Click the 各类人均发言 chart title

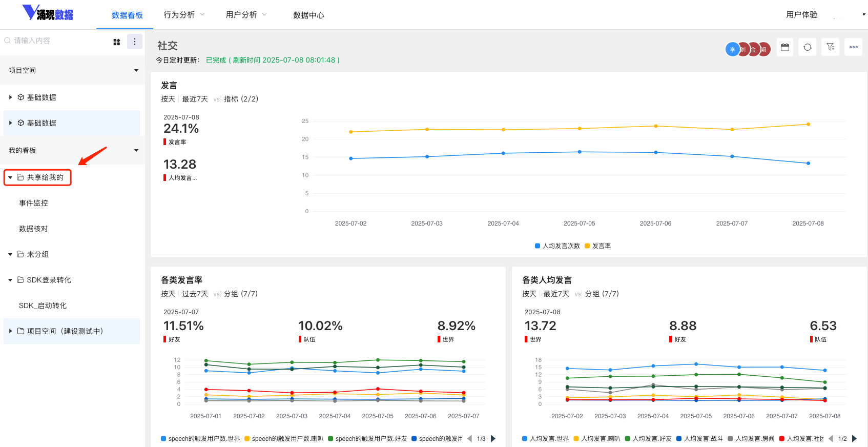pyautogui.click(x=547, y=280)
